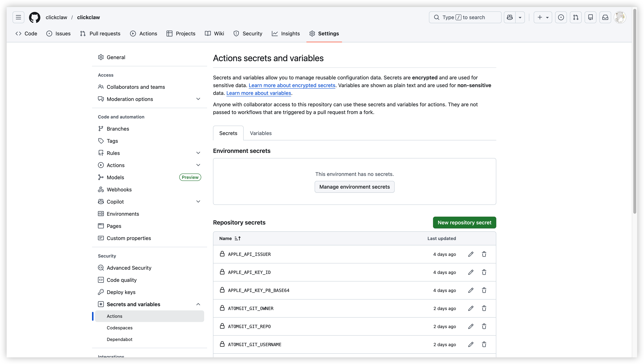Edit the APPLE_API_KEY_ID secret
The height and width of the screenshot is (364, 644).
pyautogui.click(x=470, y=272)
